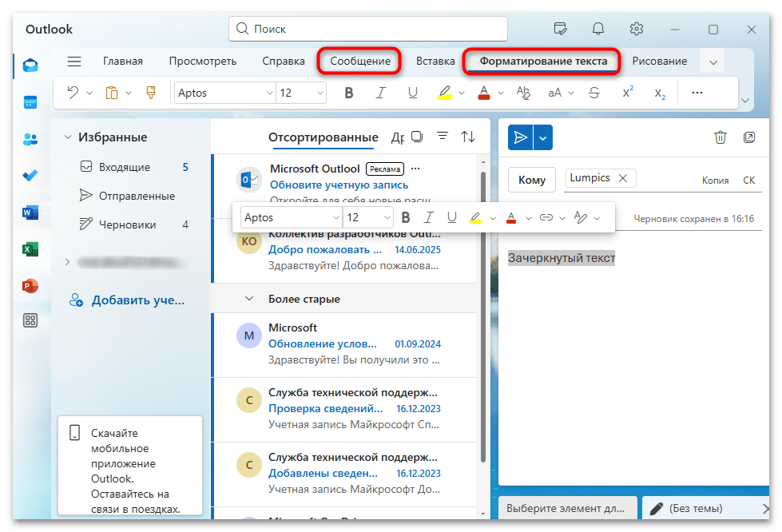Viewport: 782px width, 532px height.
Task: Toggle Underline in the floating toolbar
Action: tap(452, 217)
